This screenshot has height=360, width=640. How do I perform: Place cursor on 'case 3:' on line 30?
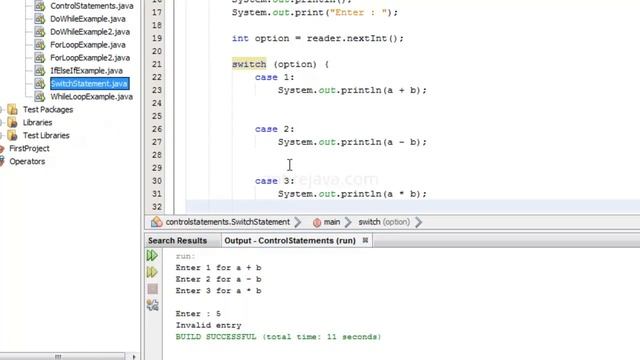[x=275, y=181]
